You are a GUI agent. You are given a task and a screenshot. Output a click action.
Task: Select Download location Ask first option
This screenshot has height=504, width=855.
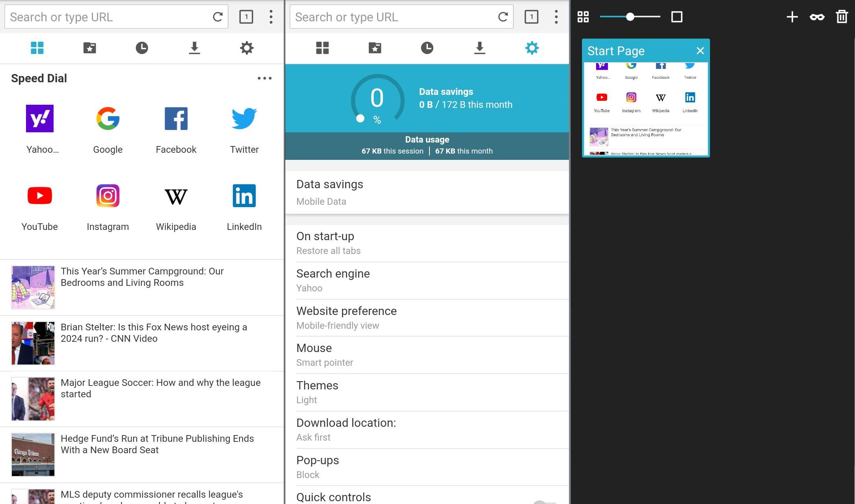pos(427,430)
